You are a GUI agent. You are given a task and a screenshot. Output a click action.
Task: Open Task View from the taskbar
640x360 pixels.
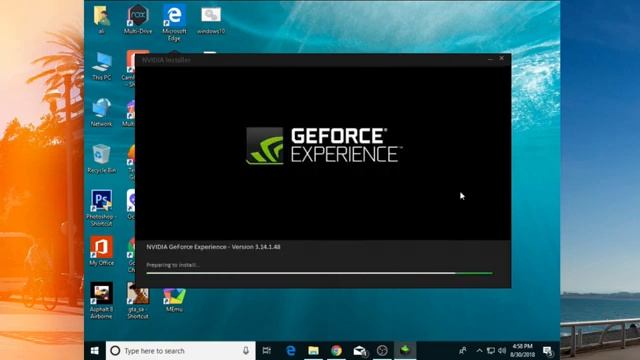[267, 351]
